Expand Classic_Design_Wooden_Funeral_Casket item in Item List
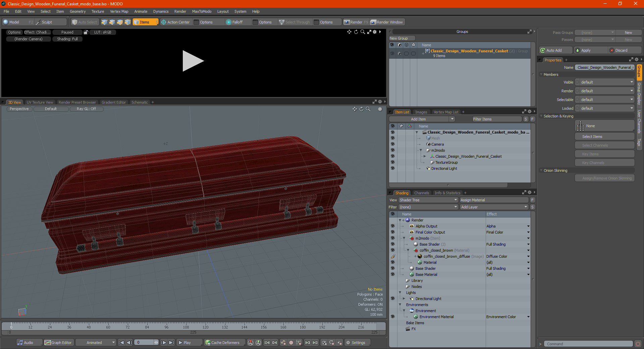The image size is (644, 349). (425, 156)
